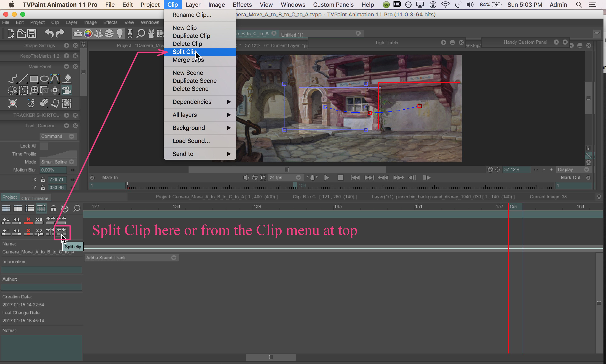
Task: Open the Layer menu in Mac menu bar
Action: [193, 5]
